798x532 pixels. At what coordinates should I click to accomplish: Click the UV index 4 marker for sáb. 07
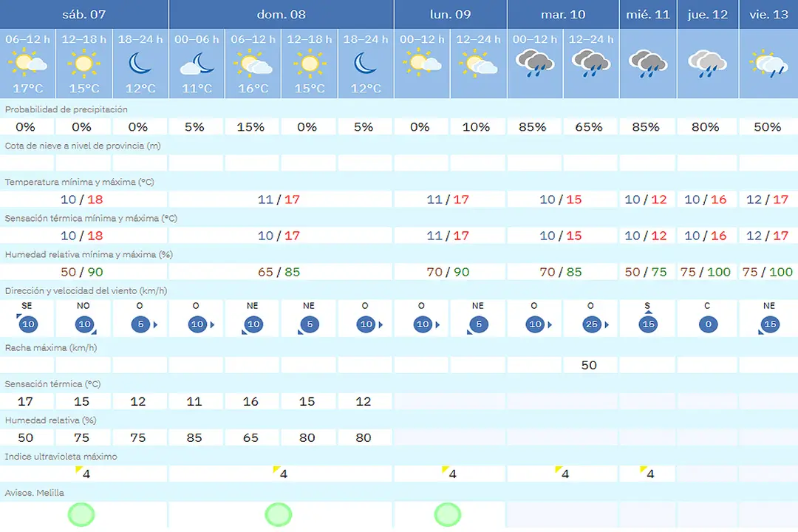tap(83, 473)
